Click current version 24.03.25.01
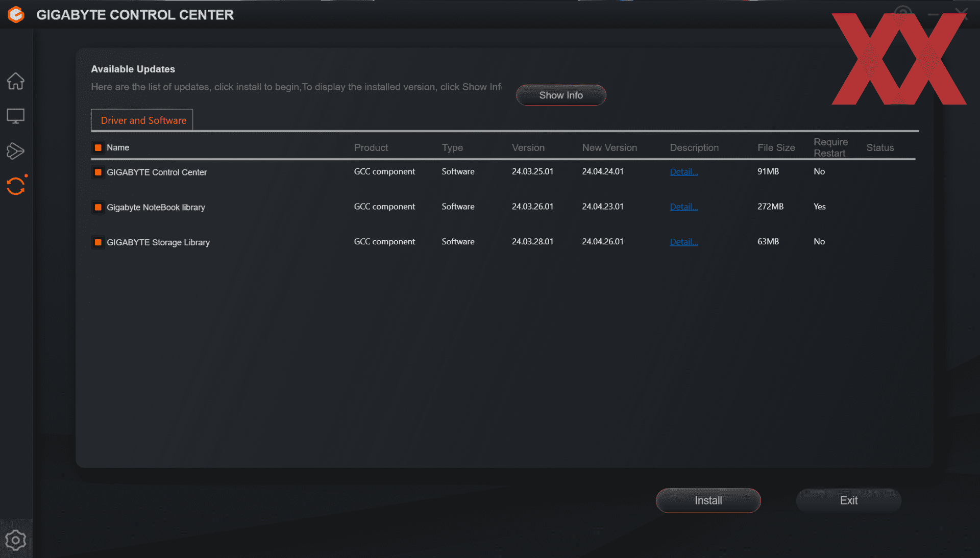980x558 pixels. click(532, 172)
